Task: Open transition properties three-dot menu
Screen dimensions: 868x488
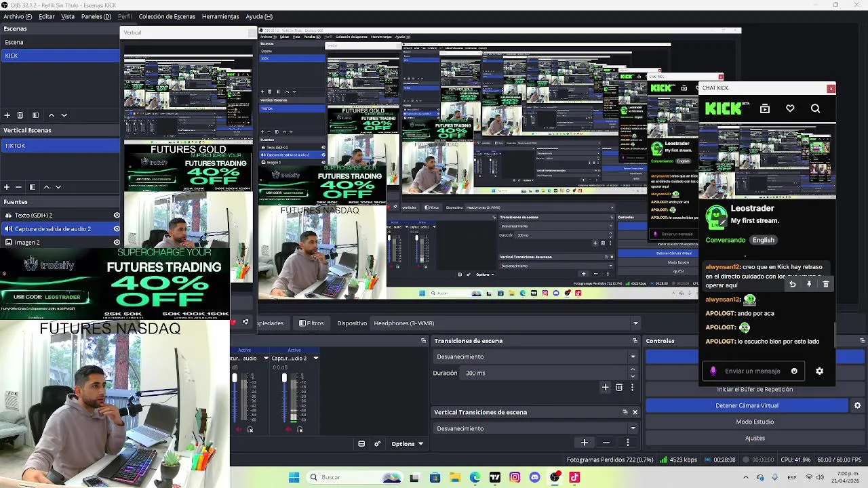Action: 632,387
